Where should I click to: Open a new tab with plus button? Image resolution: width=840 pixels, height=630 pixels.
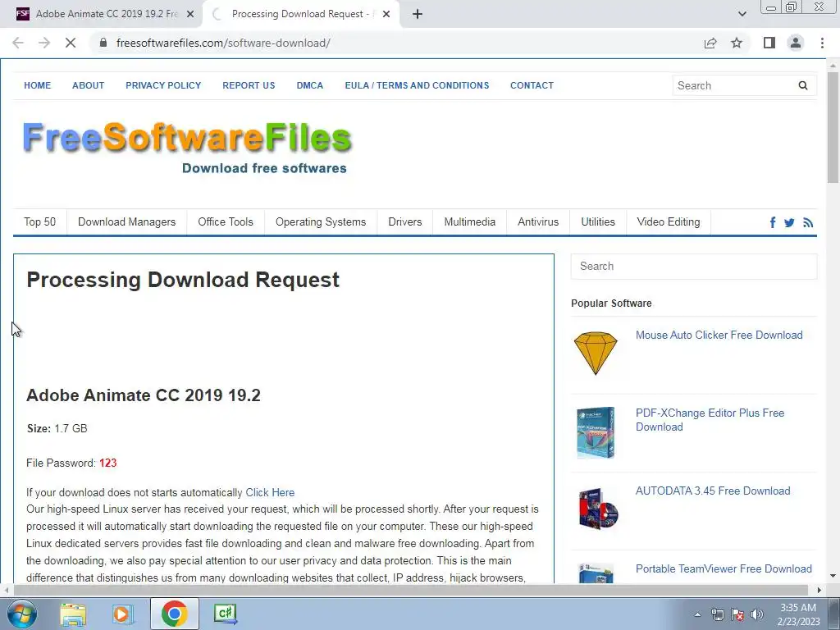(418, 14)
